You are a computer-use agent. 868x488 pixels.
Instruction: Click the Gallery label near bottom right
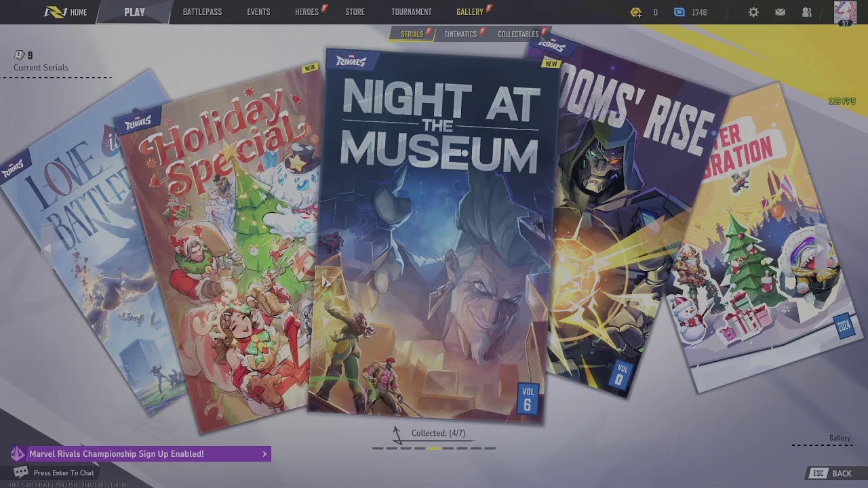pyautogui.click(x=840, y=438)
